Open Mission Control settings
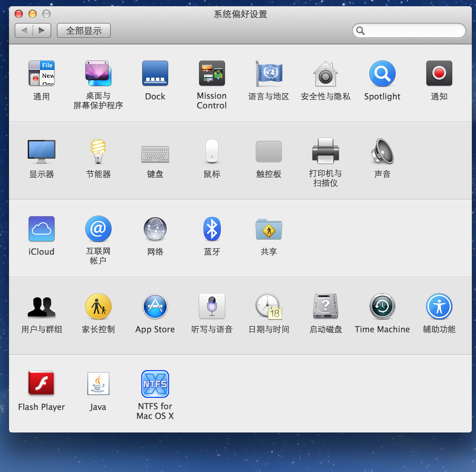The width and height of the screenshot is (476, 472). tap(212, 73)
